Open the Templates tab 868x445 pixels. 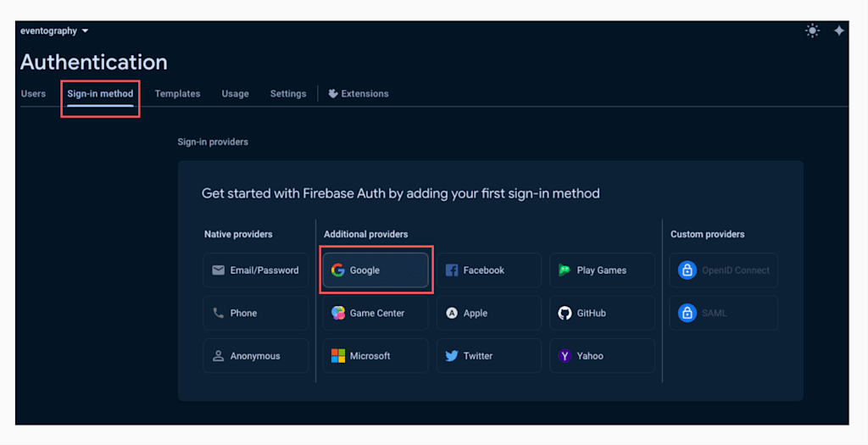(177, 93)
